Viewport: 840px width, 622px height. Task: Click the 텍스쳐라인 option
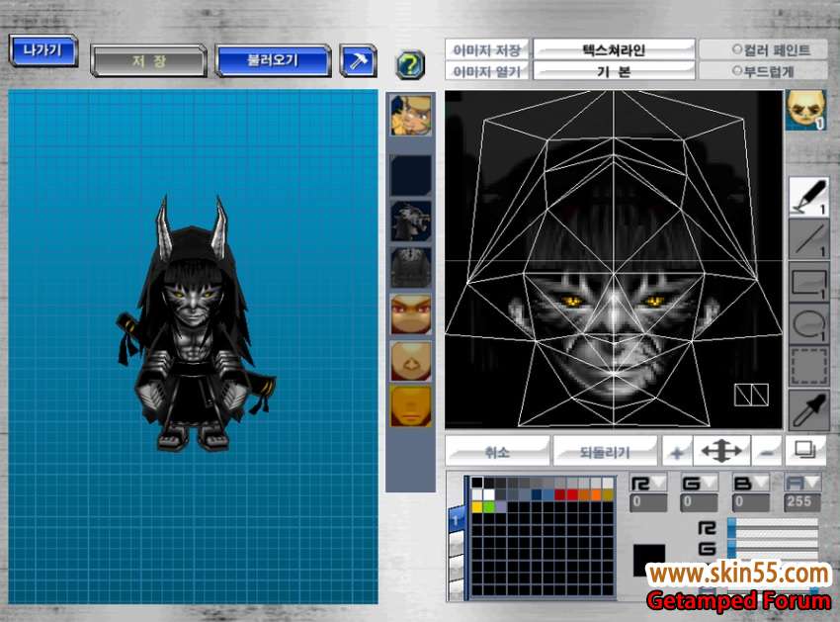point(614,49)
